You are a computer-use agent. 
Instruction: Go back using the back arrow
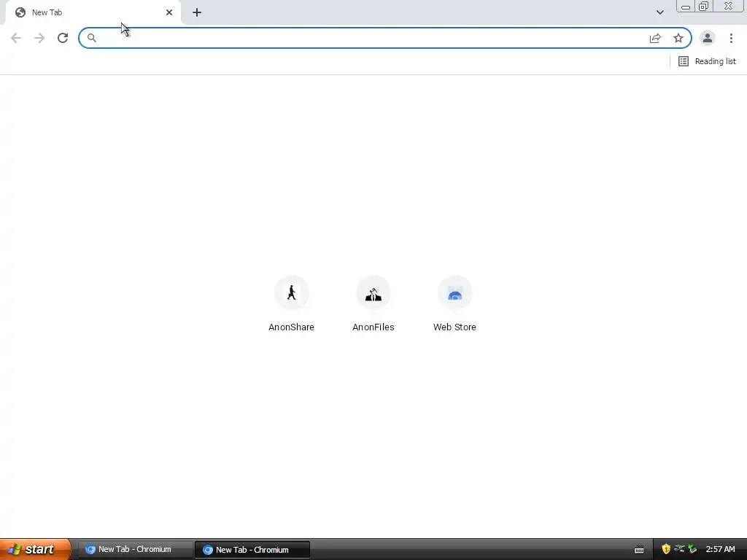tap(16, 38)
